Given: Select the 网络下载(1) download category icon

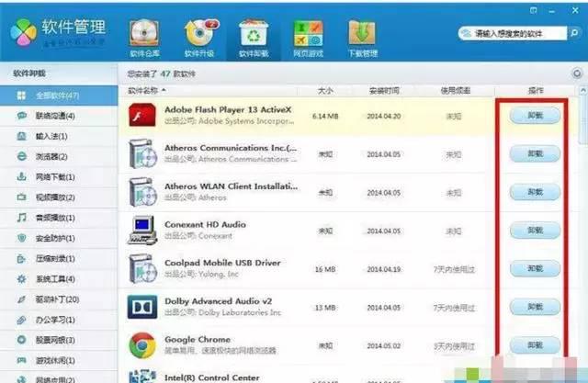Looking at the screenshot, I should 22,176.
